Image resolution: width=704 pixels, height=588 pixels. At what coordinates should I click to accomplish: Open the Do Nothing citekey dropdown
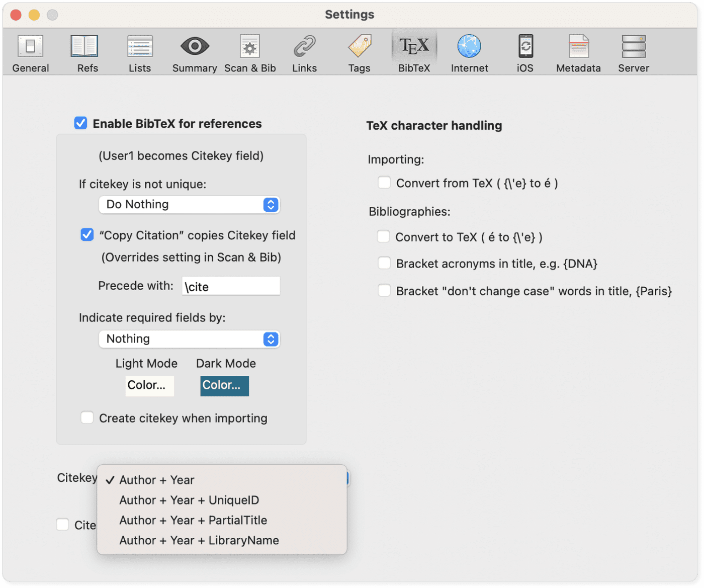tap(189, 205)
